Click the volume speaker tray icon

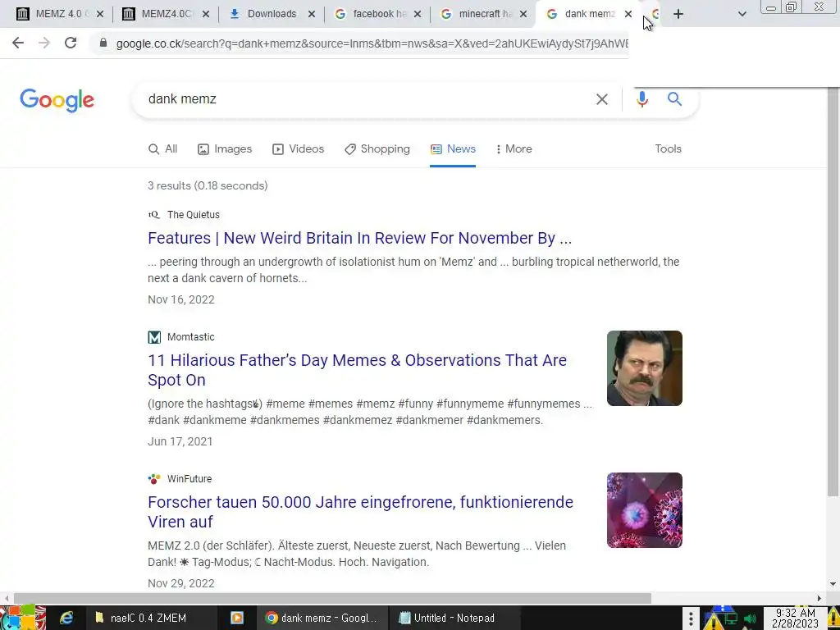pos(750,619)
